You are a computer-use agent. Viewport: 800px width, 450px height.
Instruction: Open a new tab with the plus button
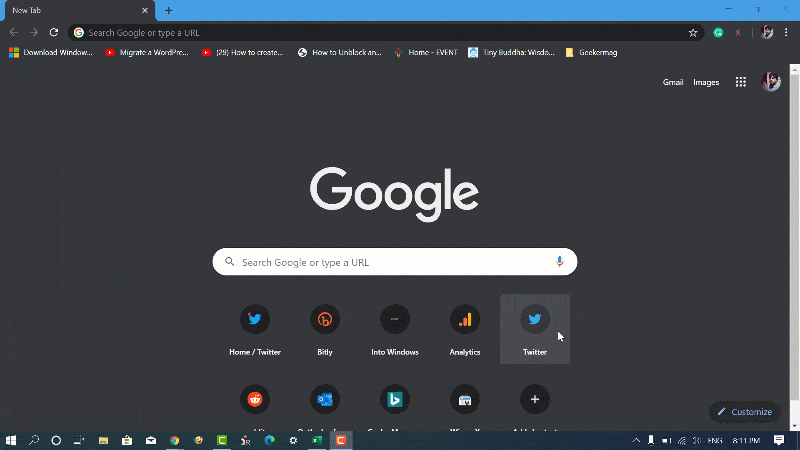pyautogui.click(x=168, y=10)
